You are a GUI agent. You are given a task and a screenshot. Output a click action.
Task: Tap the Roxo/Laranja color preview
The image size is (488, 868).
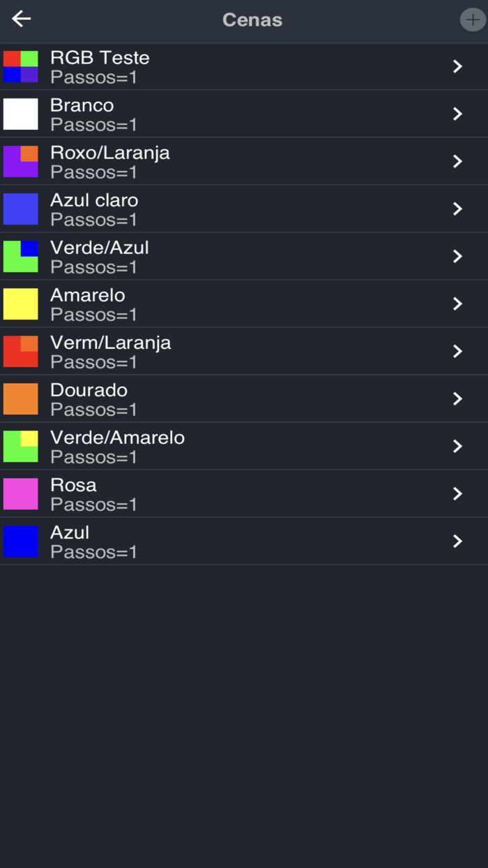20,161
